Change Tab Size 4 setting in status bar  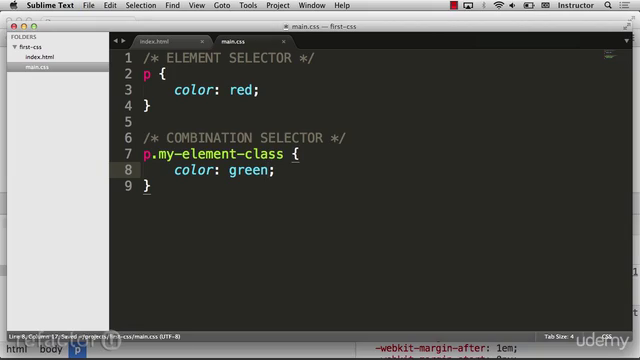[x=559, y=336]
